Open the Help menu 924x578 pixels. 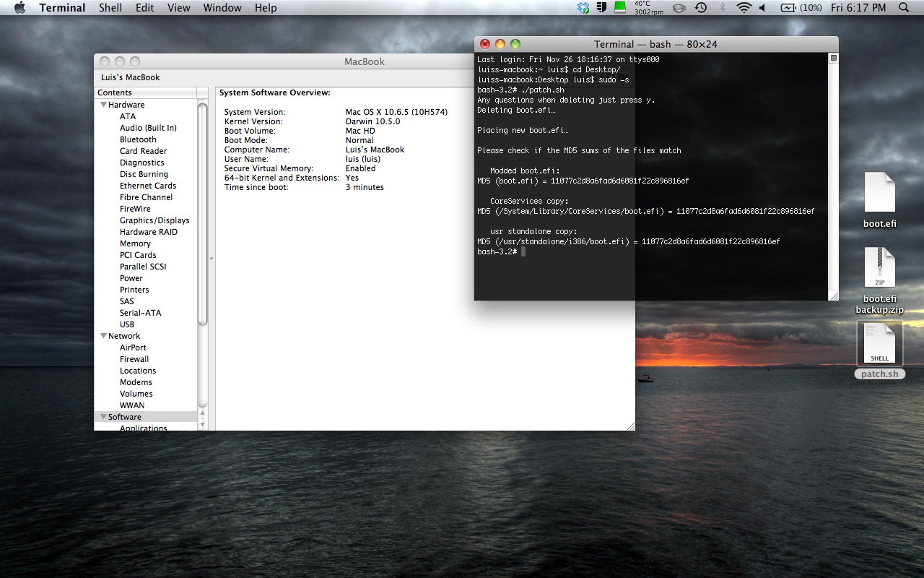(x=266, y=8)
